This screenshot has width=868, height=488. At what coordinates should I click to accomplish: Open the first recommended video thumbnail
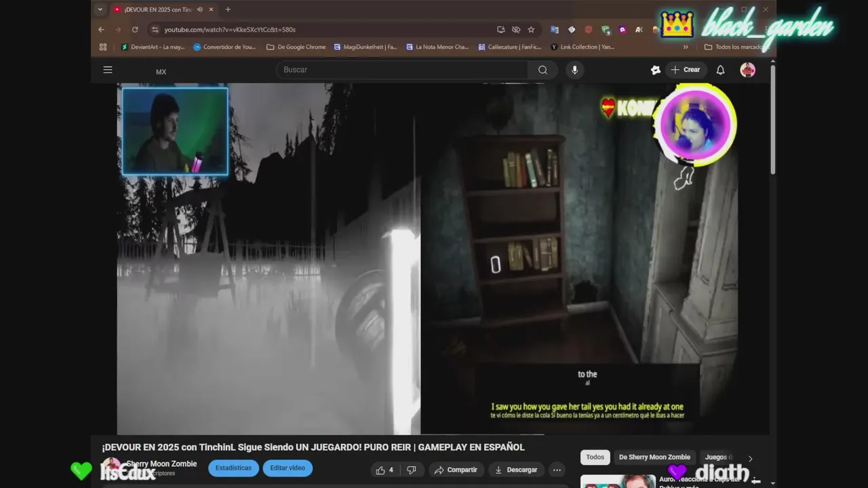pos(618,481)
